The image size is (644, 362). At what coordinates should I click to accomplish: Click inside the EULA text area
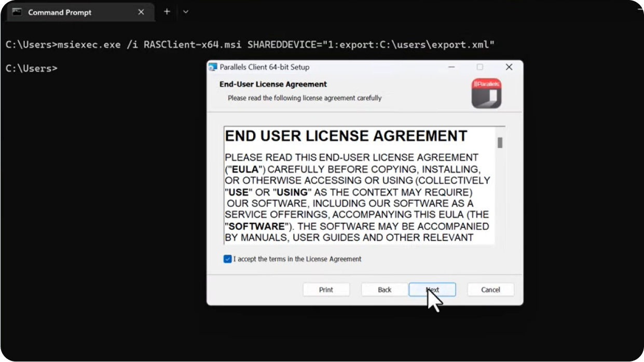coord(358,197)
